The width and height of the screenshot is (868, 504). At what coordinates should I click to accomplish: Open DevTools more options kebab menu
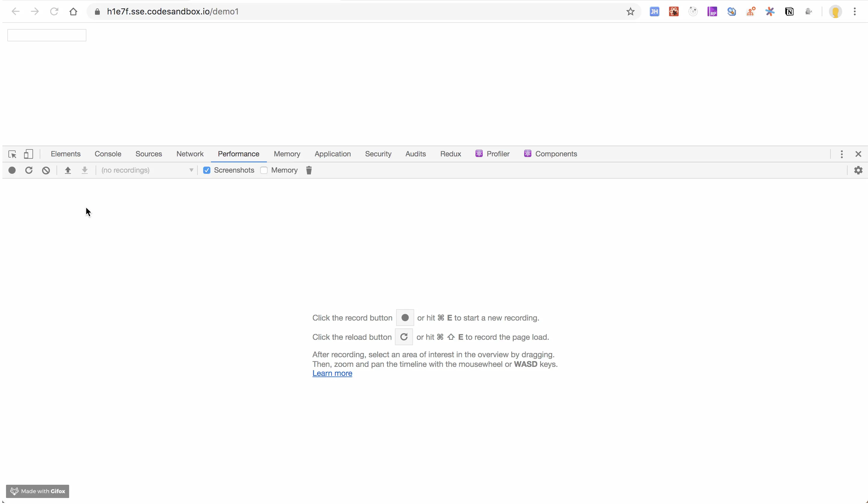point(842,154)
